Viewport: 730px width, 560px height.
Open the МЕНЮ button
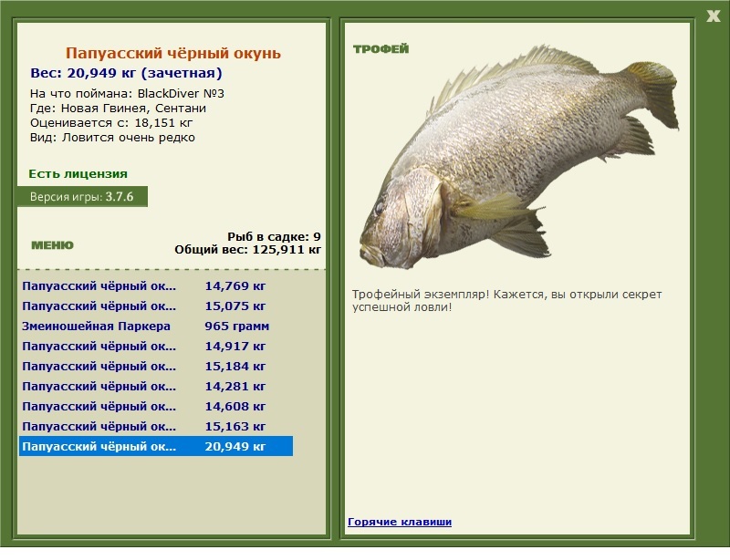click(x=52, y=245)
